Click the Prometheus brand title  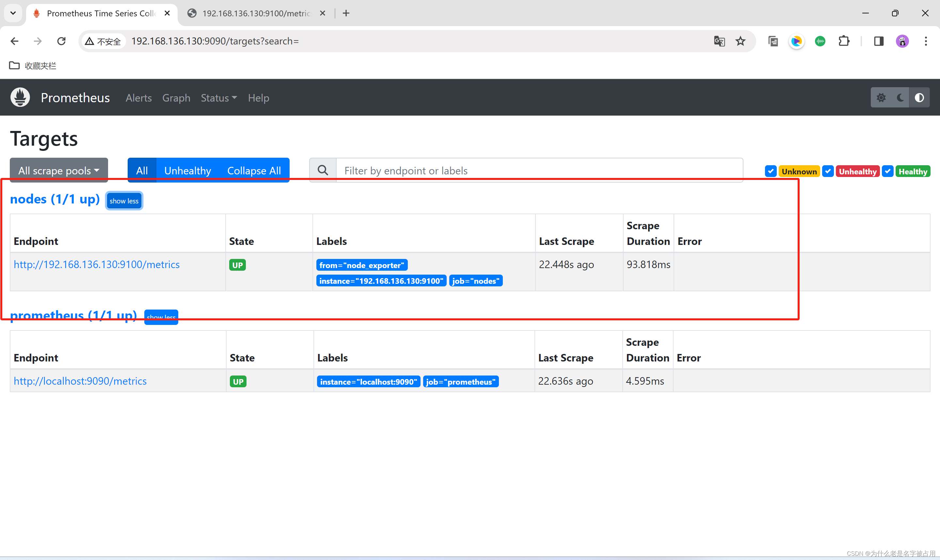(75, 98)
